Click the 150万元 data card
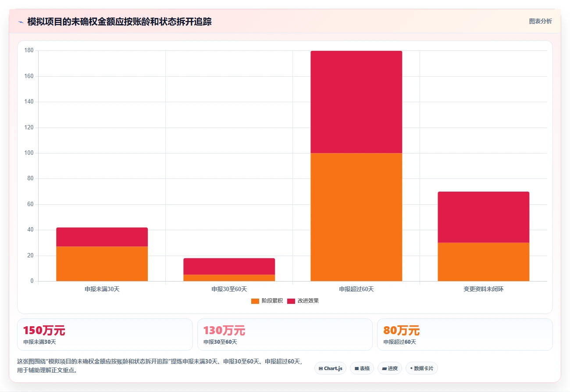Screen dimensions: 570x392 tap(105, 335)
